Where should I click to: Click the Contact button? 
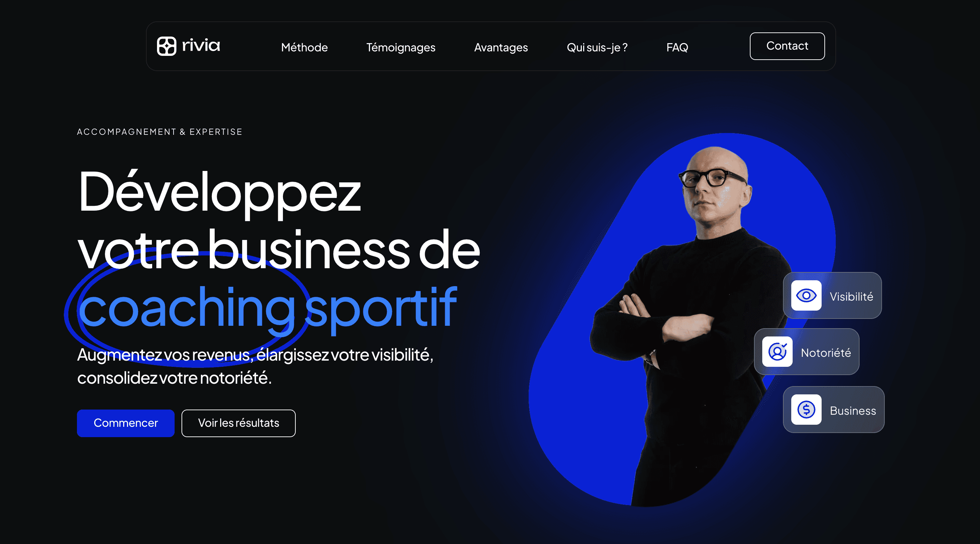click(x=787, y=46)
